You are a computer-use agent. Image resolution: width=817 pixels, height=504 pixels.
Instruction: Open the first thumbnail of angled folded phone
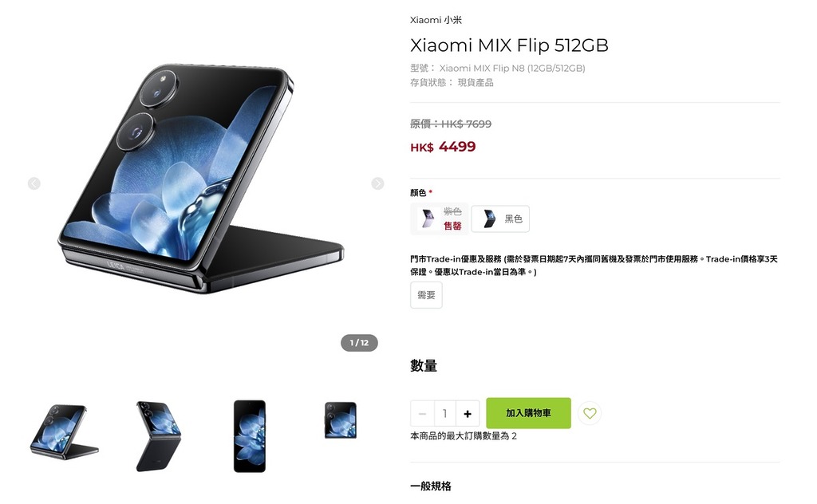tap(64, 431)
